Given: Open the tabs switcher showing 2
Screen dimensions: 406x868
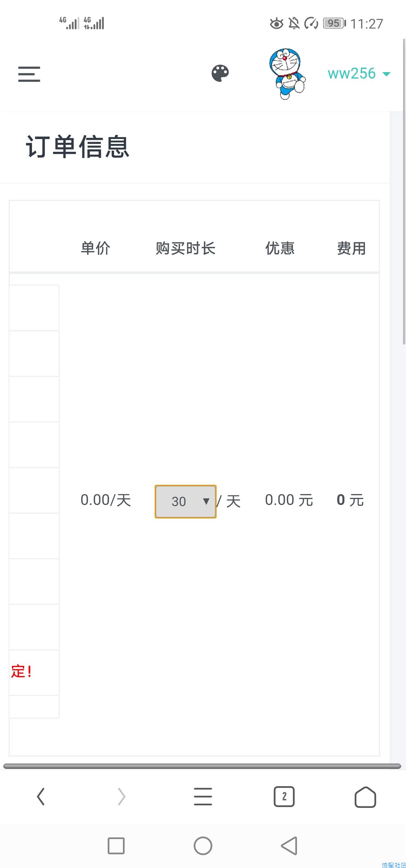Looking at the screenshot, I should coord(284,797).
